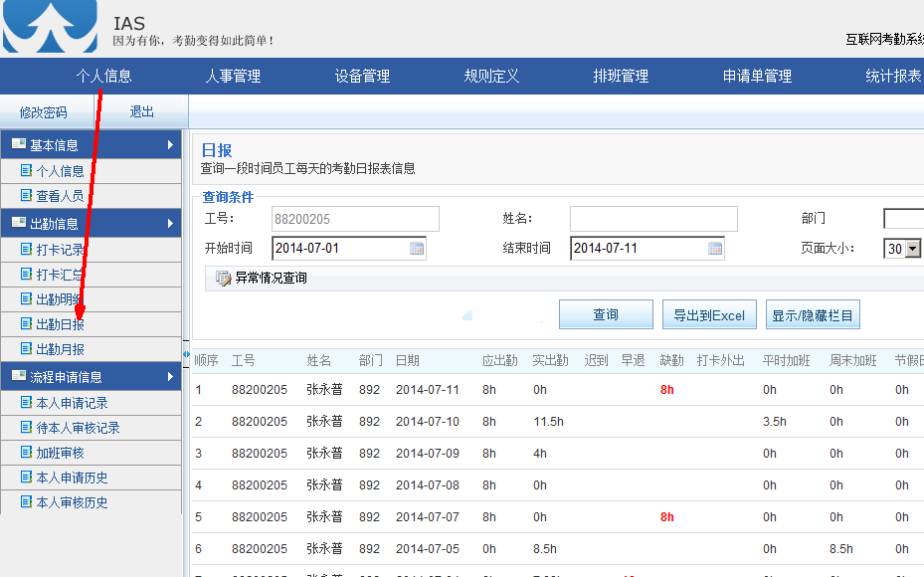Open the end time calendar picker icon

715,248
